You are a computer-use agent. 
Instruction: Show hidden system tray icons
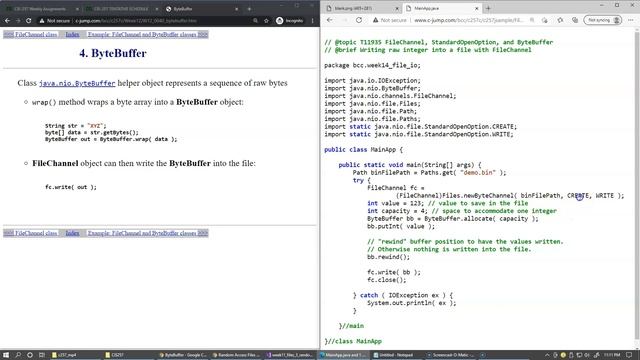[547, 355]
